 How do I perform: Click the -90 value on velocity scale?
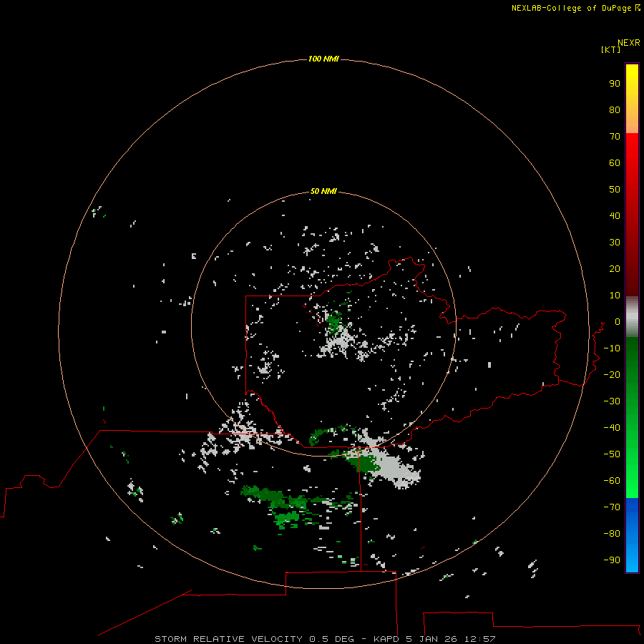click(612, 560)
